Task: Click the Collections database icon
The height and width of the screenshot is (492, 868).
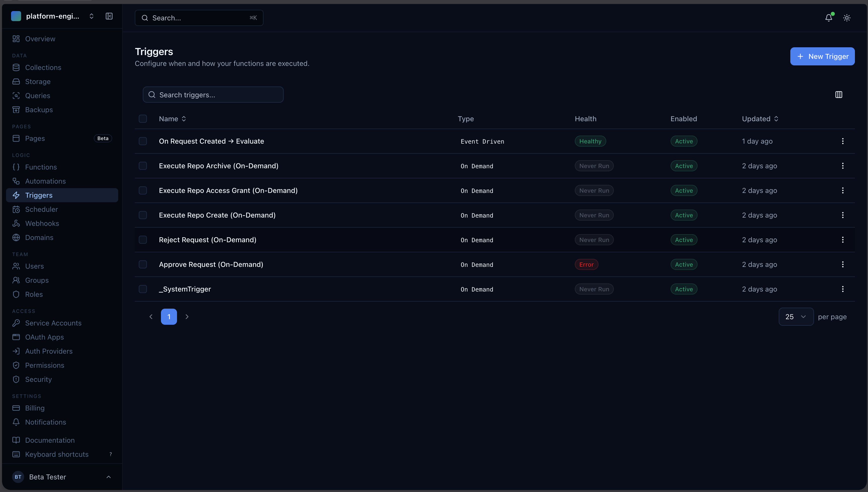Action: tap(16, 68)
